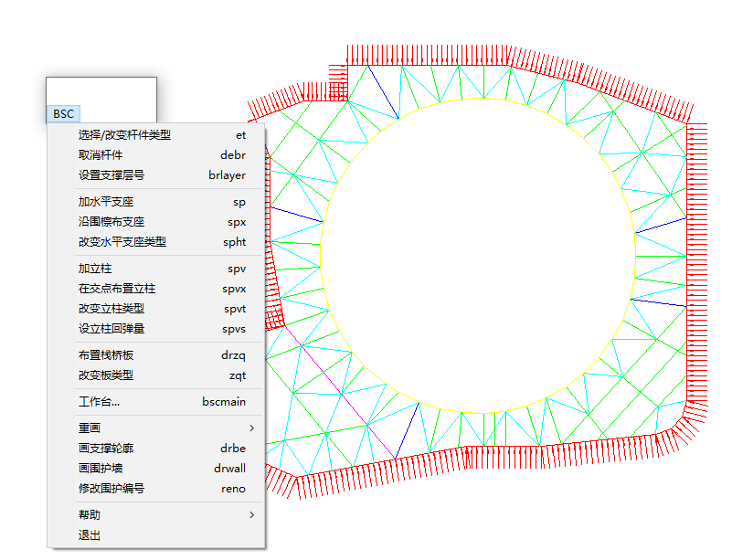Choose 沿围檩布支座 option

[x=111, y=222]
